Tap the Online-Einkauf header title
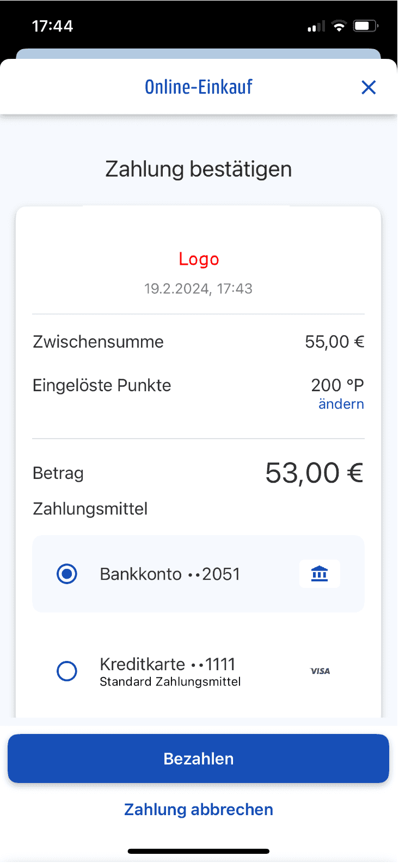The height and width of the screenshot is (868, 399). point(199,87)
